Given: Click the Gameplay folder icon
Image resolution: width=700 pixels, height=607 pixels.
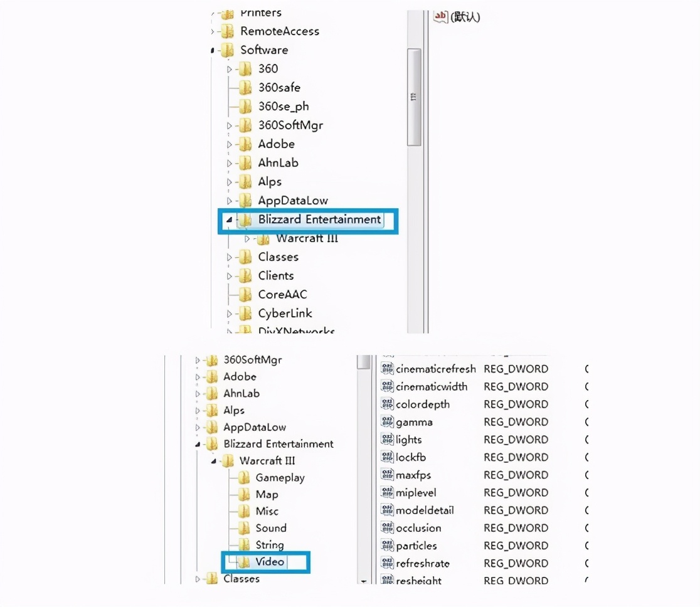Looking at the screenshot, I should point(244,478).
